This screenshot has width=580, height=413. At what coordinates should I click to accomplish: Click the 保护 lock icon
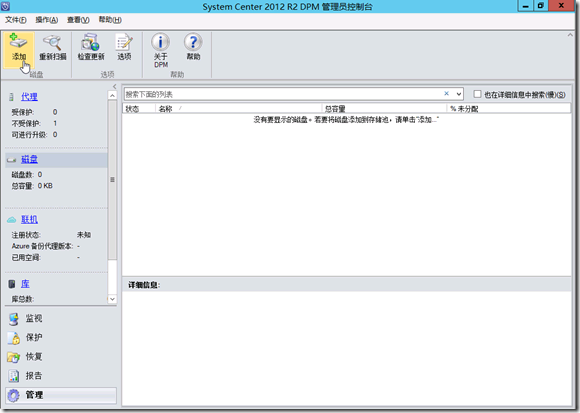14,338
